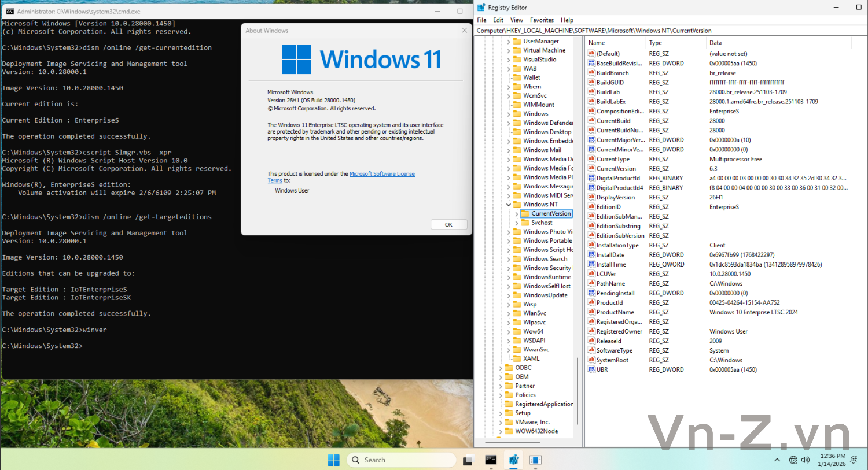This screenshot has height=470, width=868.
Task: Click the CurrentMajorVersionNumber DWORD icon
Action: 591,140
